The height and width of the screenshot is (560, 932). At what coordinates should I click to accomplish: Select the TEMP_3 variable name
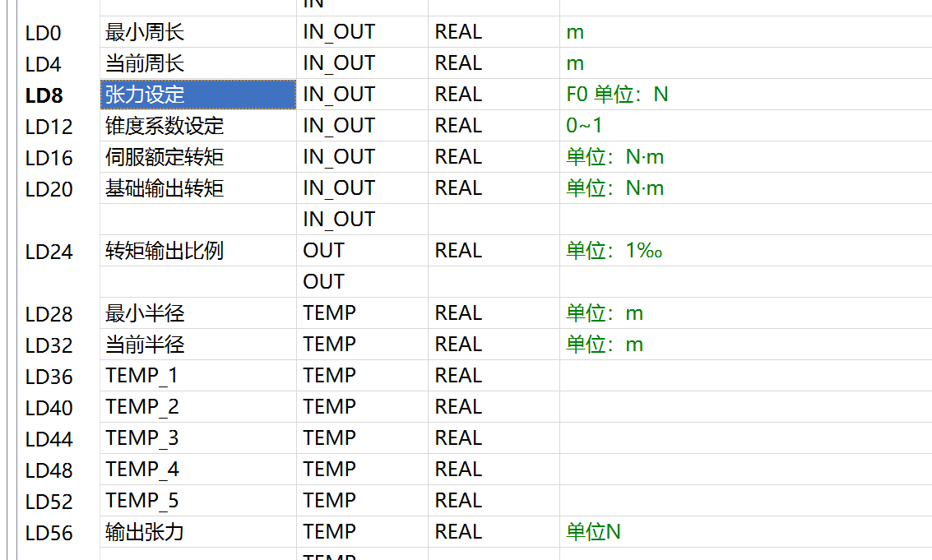tap(141, 438)
